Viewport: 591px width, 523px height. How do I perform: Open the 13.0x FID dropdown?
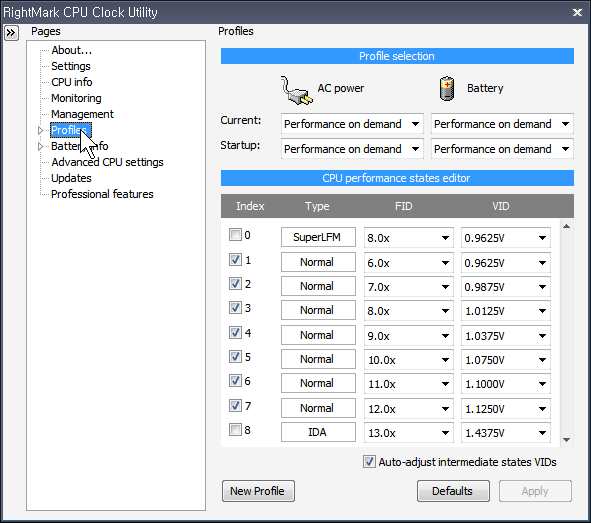pos(409,433)
